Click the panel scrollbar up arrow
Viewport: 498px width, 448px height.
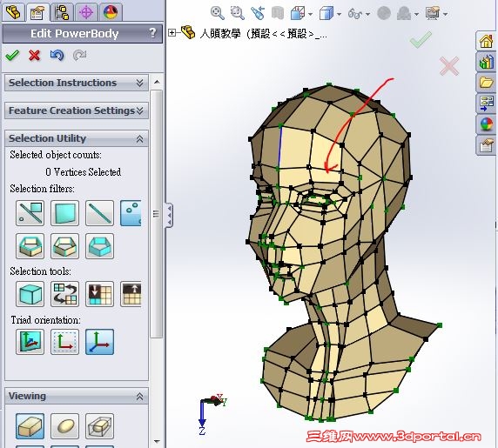(x=157, y=82)
